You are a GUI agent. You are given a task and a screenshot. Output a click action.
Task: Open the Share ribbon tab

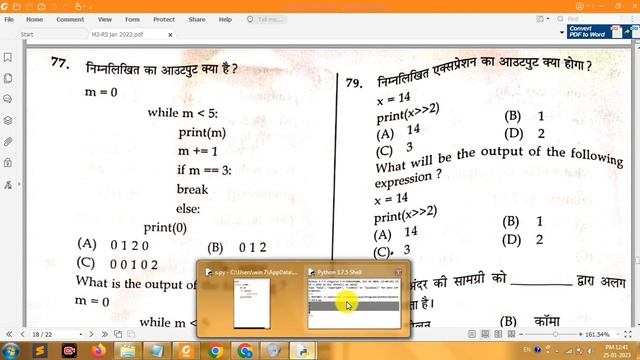197,19
